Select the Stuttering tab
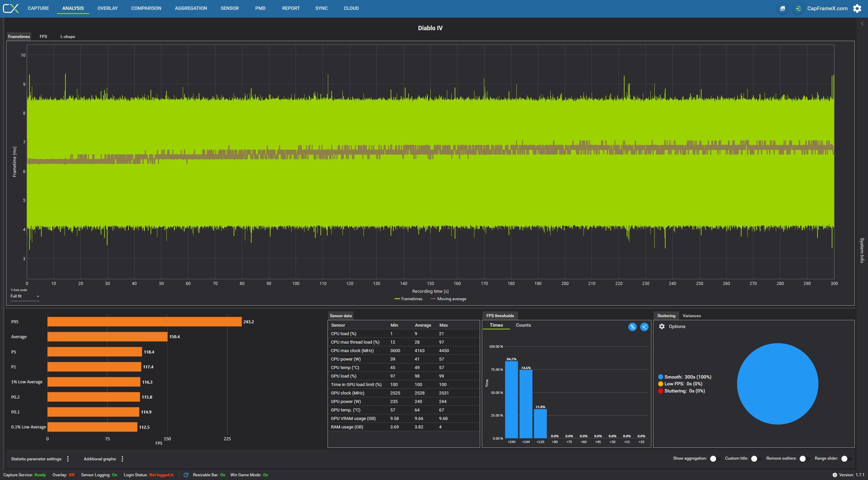 [x=666, y=316]
